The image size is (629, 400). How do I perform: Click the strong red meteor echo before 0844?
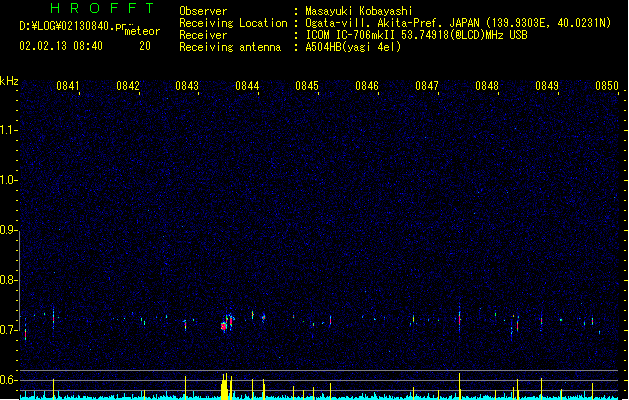point(224,326)
